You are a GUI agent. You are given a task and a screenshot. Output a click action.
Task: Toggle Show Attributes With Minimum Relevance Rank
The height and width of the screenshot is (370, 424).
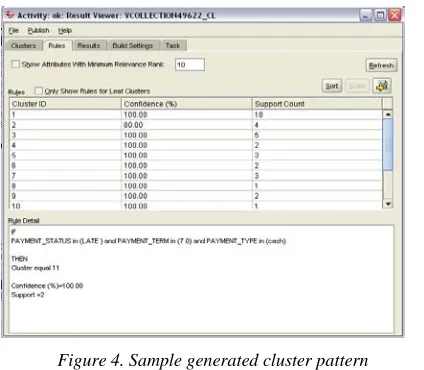pyautogui.click(x=16, y=64)
